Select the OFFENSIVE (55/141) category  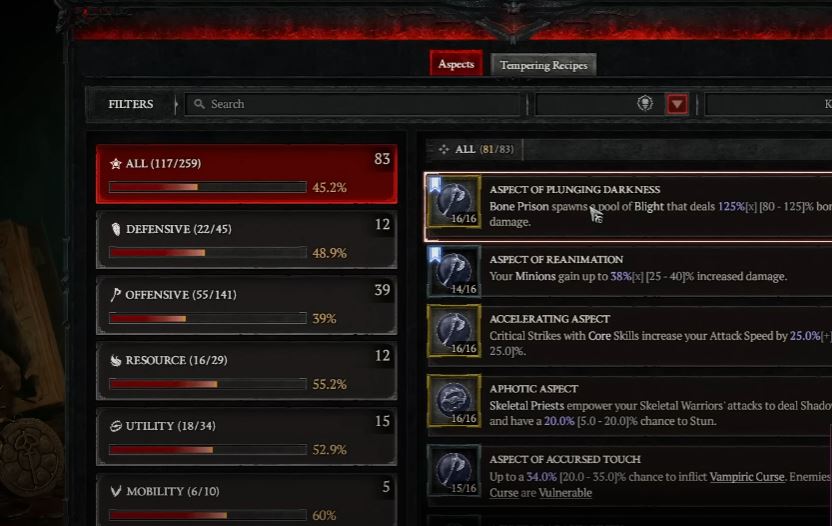tap(247, 305)
